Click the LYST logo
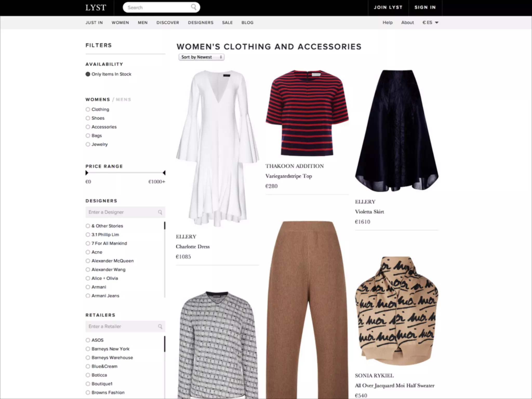 tap(96, 8)
